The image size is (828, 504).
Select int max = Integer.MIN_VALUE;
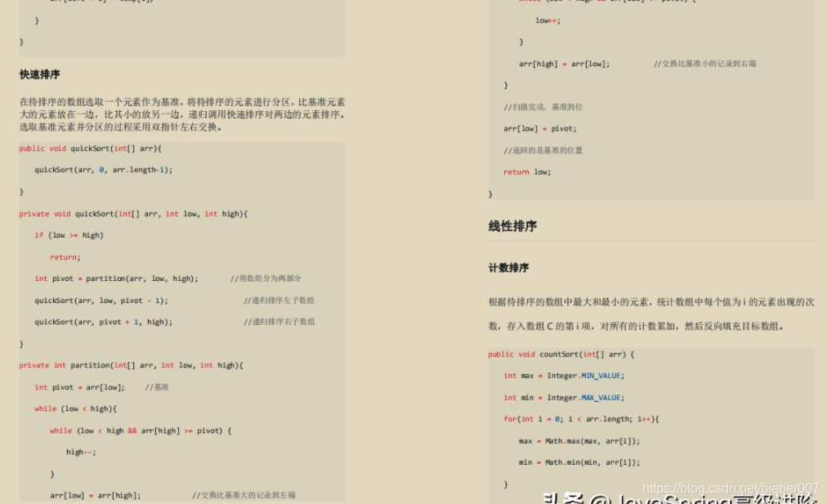[x=564, y=376]
